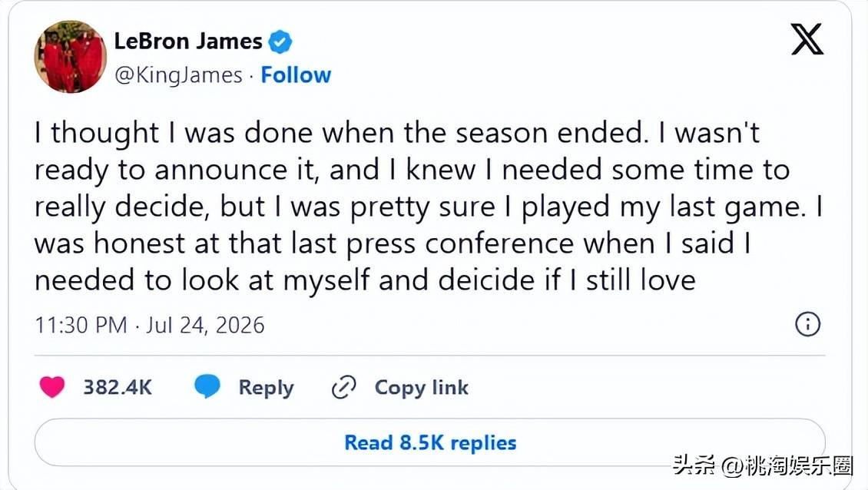The image size is (868, 490).
Task: Click the blue verified checkmark badge
Action: click(x=280, y=42)
